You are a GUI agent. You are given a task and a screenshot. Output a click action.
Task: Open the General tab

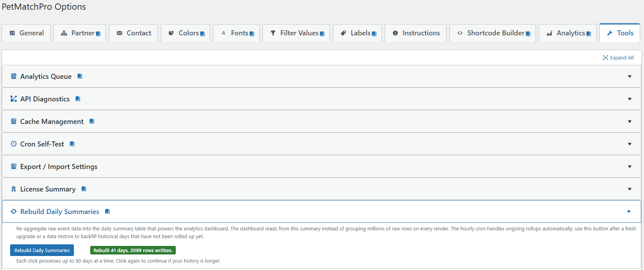26,33
